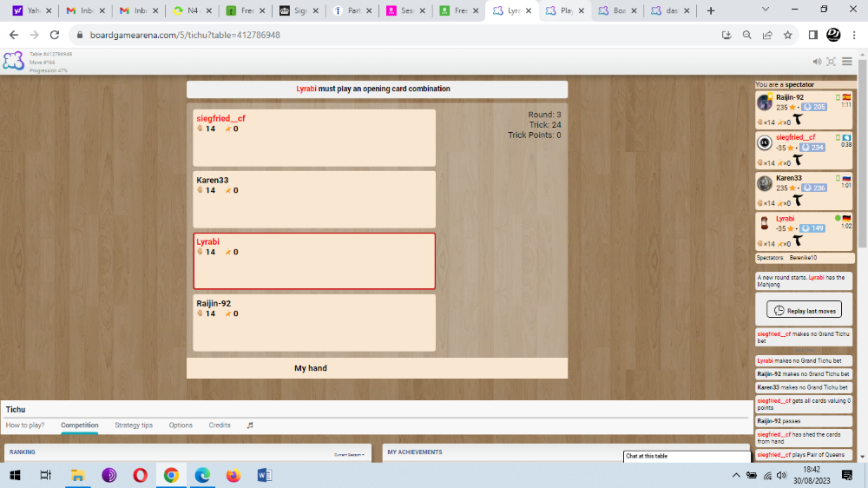Open File Explorer from the taskbar
The width and height of the screenshot is (868, 488).
77,475
